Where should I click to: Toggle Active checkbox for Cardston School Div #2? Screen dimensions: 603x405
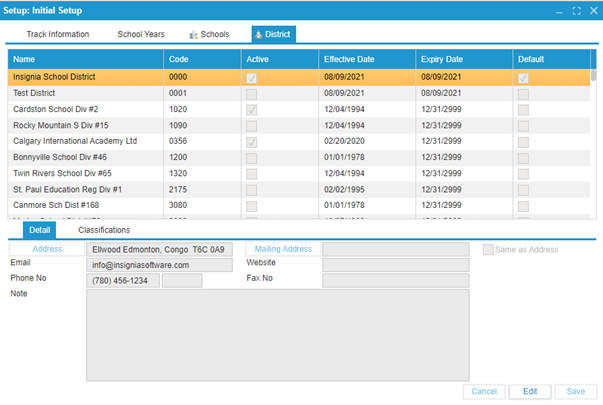pos(251,109)
